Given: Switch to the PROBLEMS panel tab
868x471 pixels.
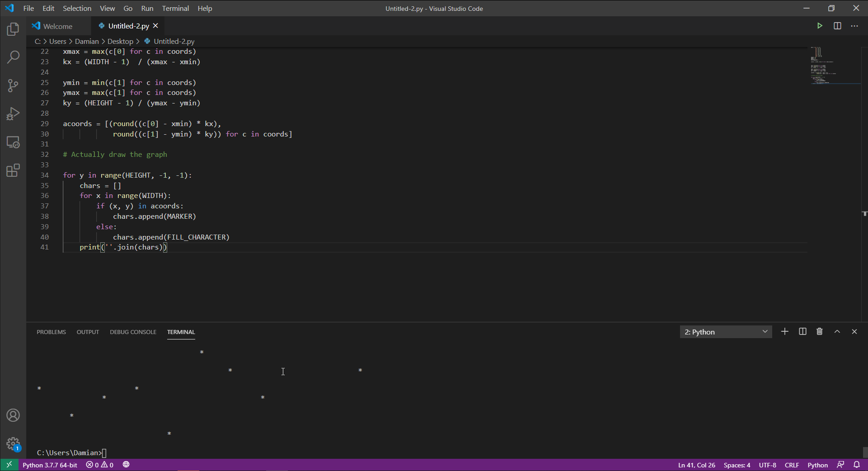Looking at the screenshot, I should tap(51, 332).
